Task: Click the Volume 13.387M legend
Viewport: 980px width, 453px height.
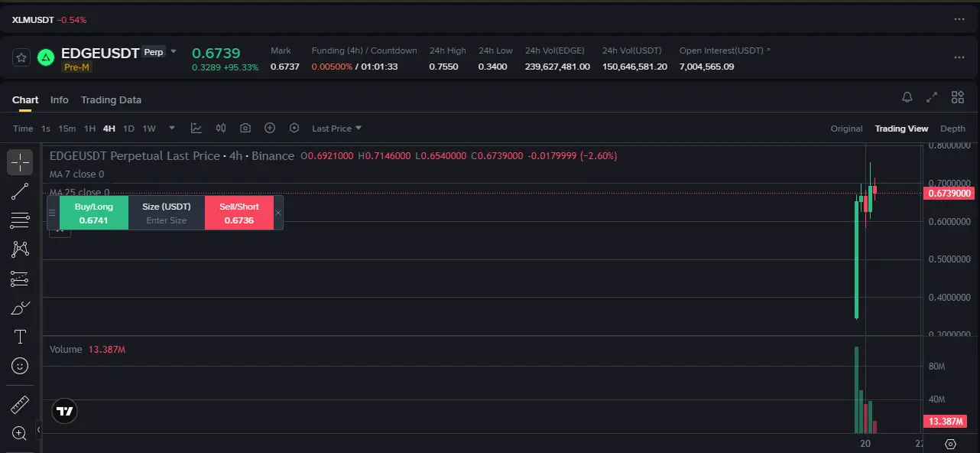Action: [x=87, y=349]
